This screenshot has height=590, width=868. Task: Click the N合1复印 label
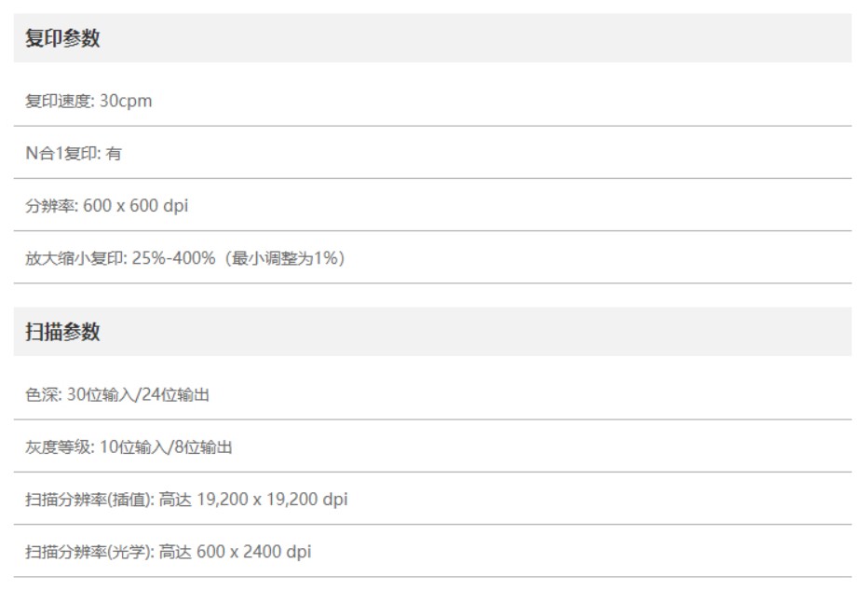point(62,154)
